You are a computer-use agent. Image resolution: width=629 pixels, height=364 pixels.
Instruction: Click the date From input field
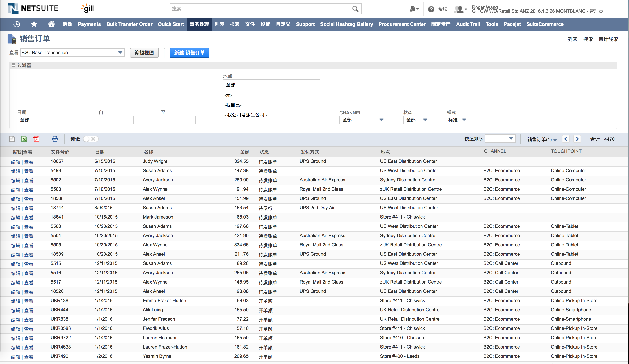[x=116, y=120]
